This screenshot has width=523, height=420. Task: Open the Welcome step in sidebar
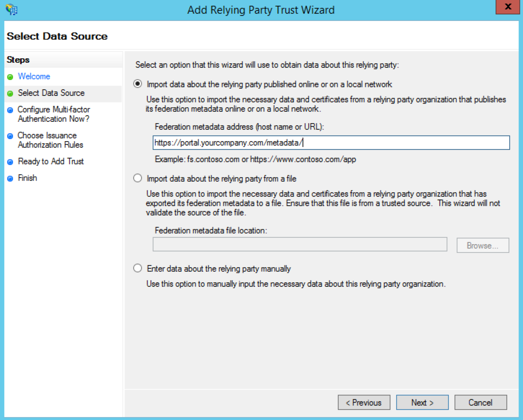point(33,77)
